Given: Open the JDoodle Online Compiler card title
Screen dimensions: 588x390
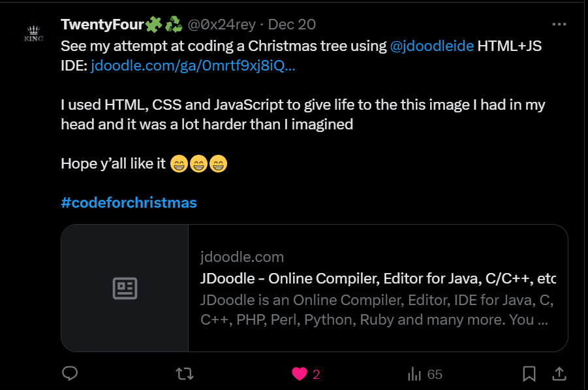Looking at the screenshot, I should click(x=377, y=280).
